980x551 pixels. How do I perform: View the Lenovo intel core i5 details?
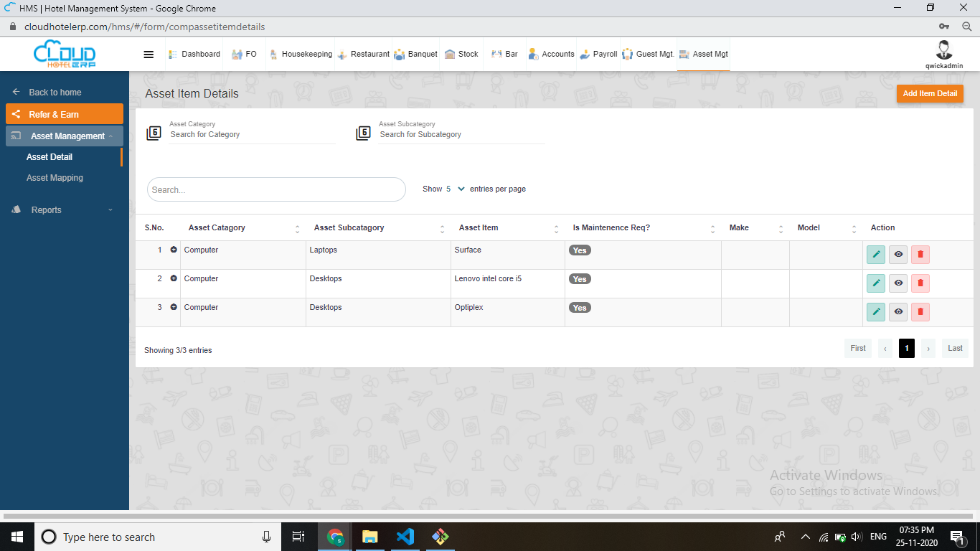pos(897,283)
